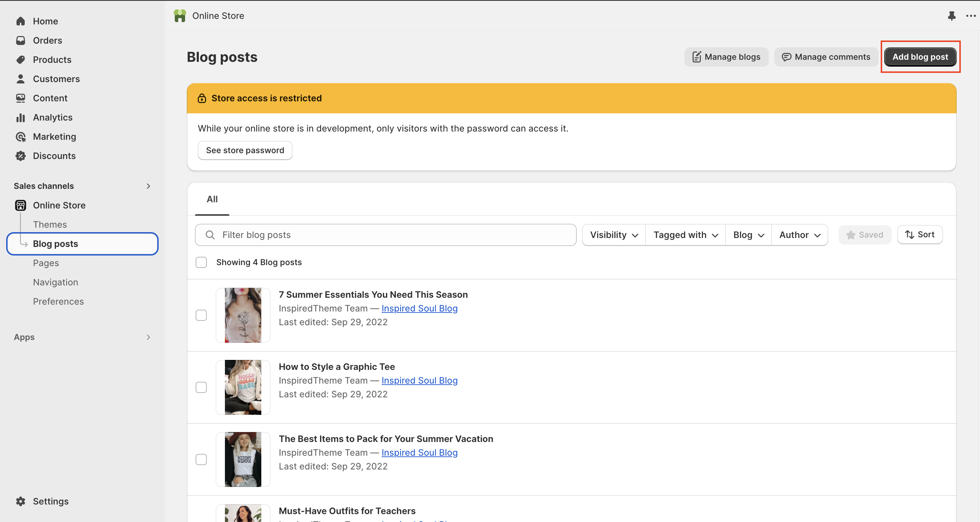This screenshot has width=980, height=522.
Task: Click Add blog post button
Action: (920, 57)
